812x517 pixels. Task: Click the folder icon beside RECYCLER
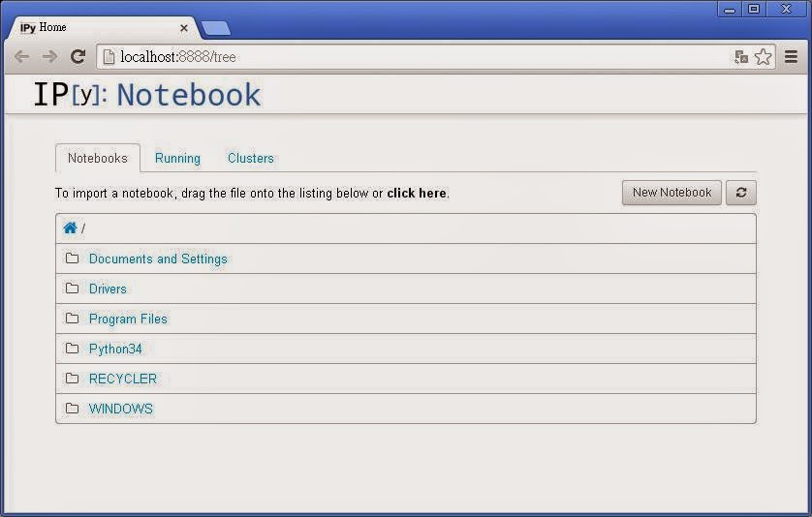72,378
